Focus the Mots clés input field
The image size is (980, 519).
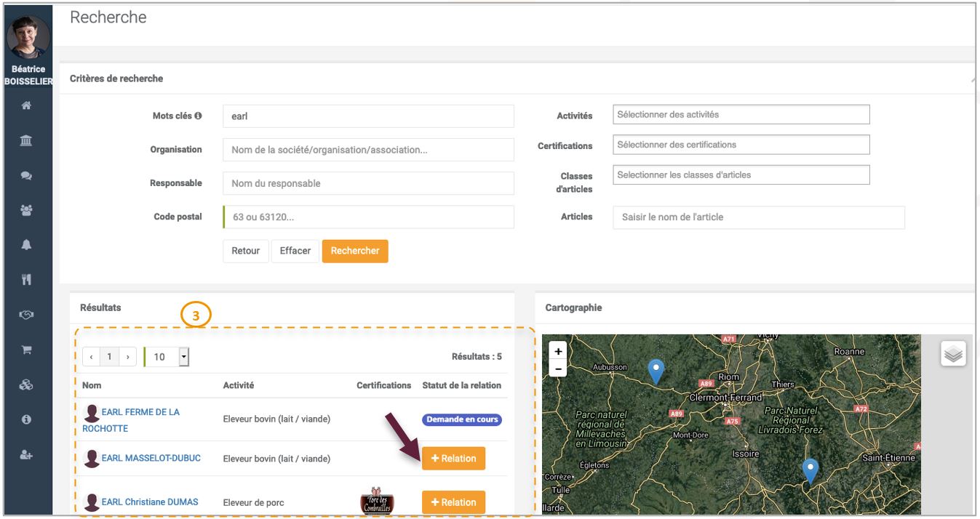(368, 116)
